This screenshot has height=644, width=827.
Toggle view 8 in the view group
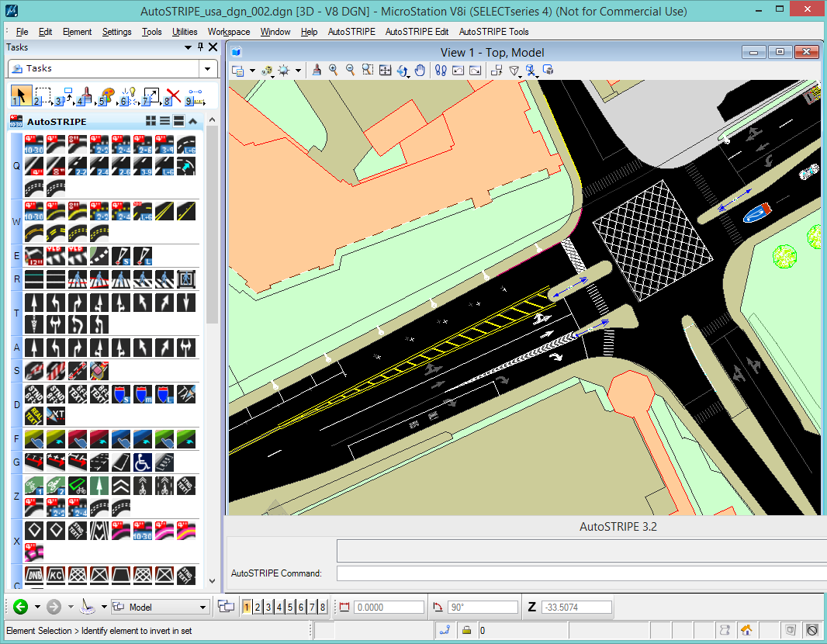tap(323, 607)
